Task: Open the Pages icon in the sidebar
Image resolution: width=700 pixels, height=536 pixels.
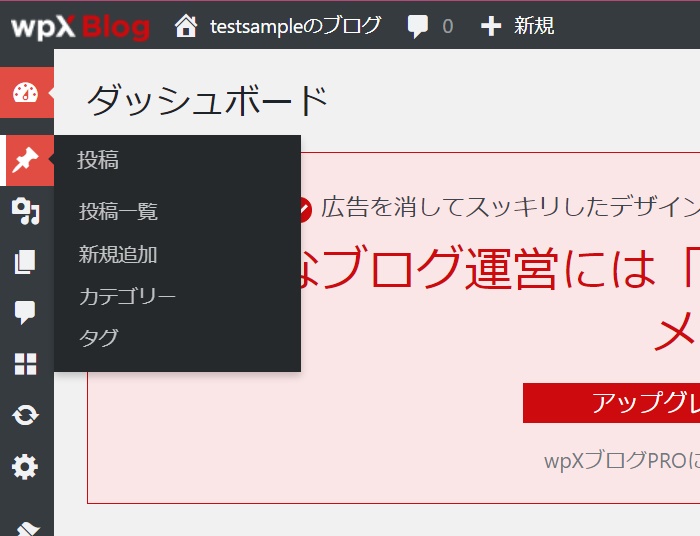Action: [25, 263]
